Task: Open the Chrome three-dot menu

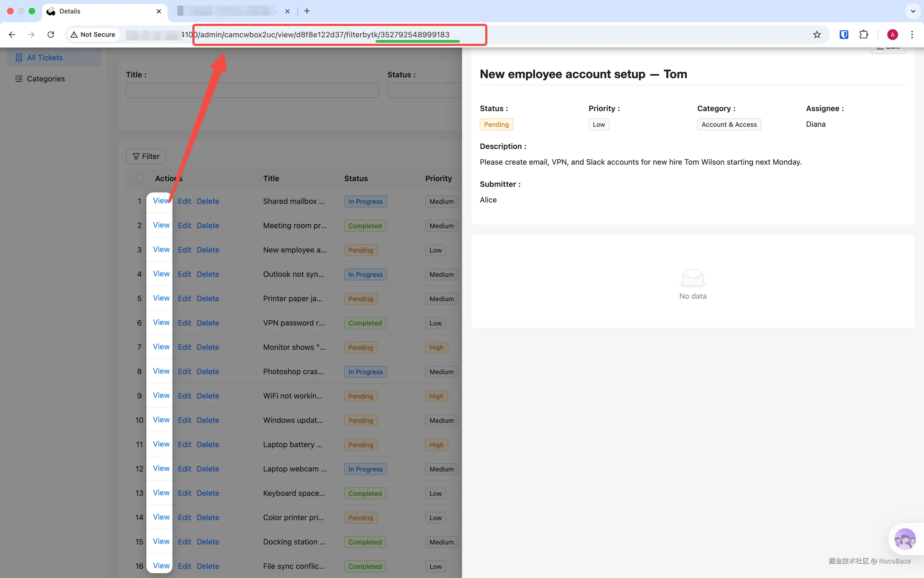Action: [912, 34]
